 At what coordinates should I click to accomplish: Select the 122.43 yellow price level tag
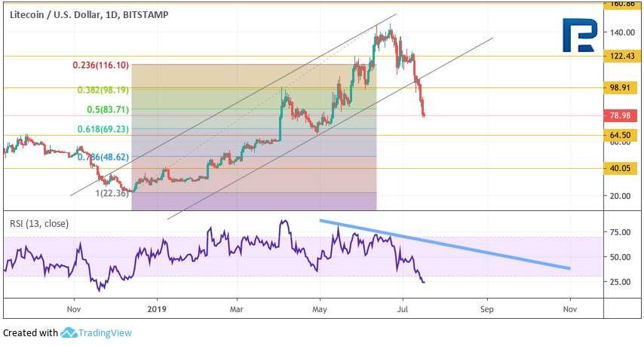pos(623,57)
